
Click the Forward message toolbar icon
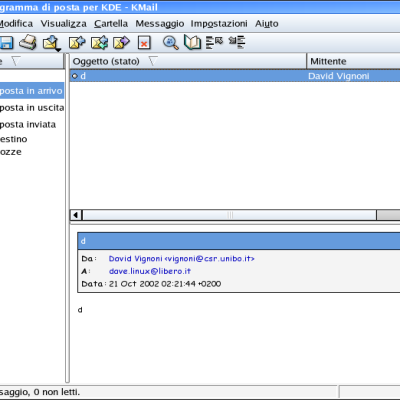pyautogui.click(x=121, y=43)
